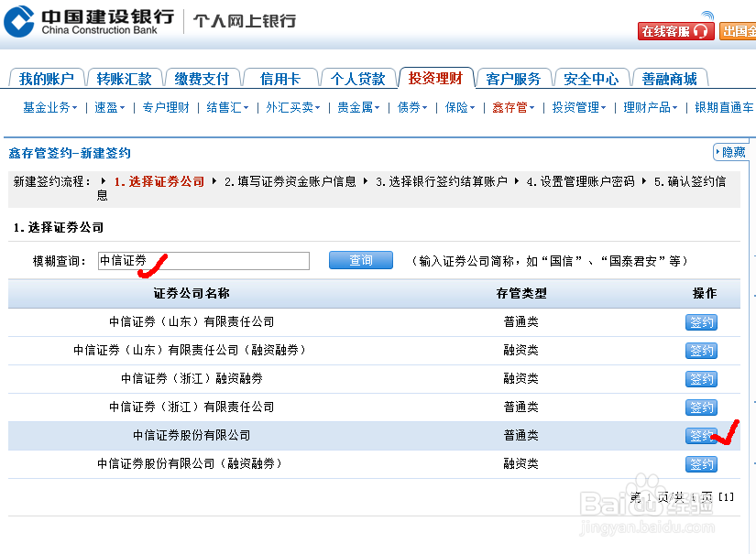The height and width of the screenshot is (554, 756).
Task: Click the 隐藏 hide toggle
Action: 730,152
